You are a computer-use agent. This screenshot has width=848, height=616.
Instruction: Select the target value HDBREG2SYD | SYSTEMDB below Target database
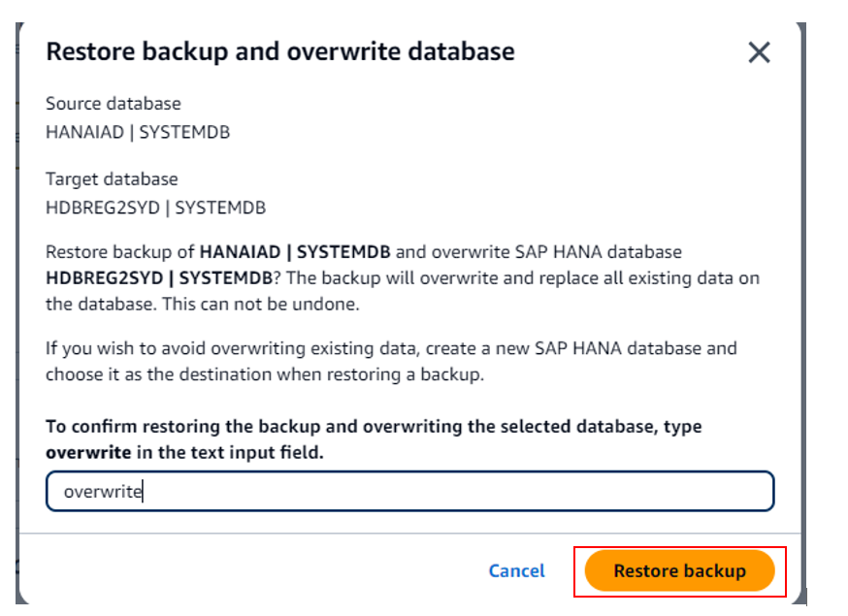coord(155,208)
